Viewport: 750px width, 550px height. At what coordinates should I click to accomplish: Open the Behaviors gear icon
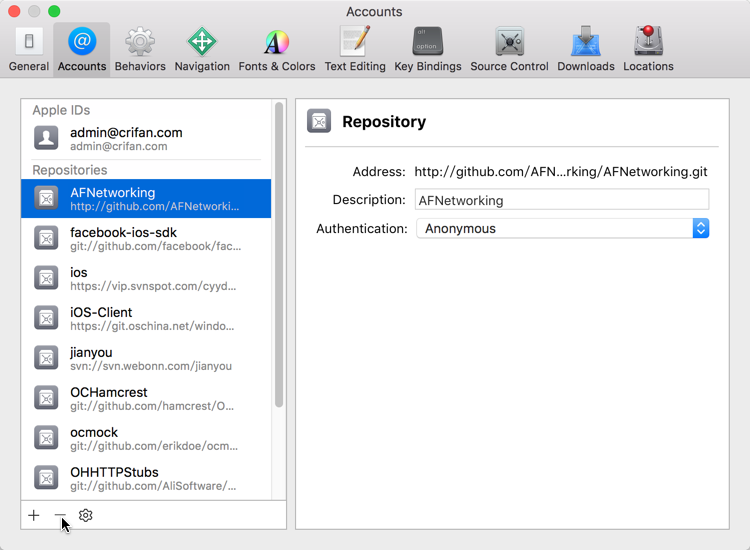pyautogui.click(x=140, y=41)
